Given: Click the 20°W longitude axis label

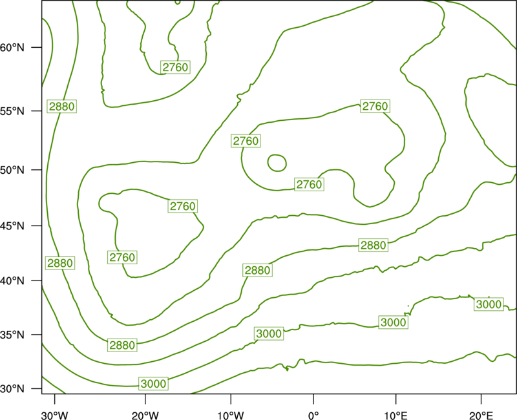Looking at the screenshot, I should [x=145, y=415].
